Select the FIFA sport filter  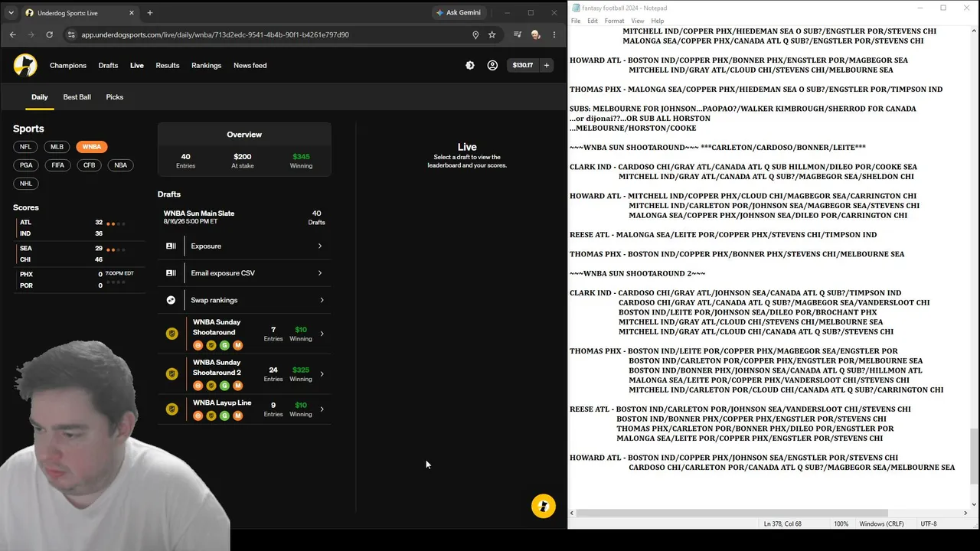58,165
